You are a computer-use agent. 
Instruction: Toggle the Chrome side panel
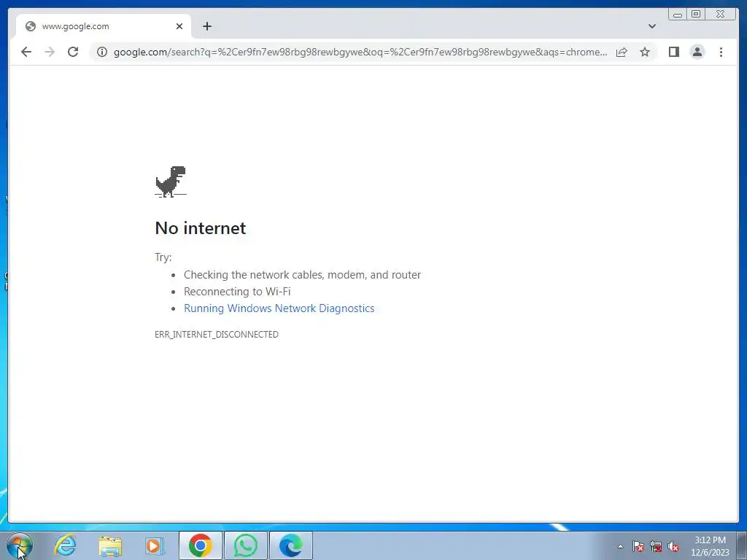pyautogui.click(x=673, y=52)
